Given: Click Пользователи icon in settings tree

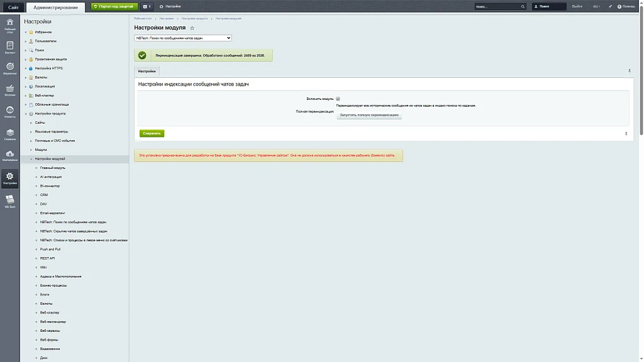Looking at the screenshot, I should pos(31,41).
